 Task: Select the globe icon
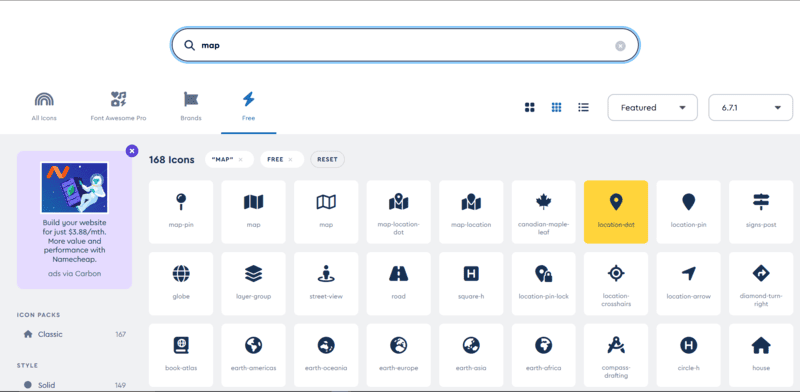181,283
